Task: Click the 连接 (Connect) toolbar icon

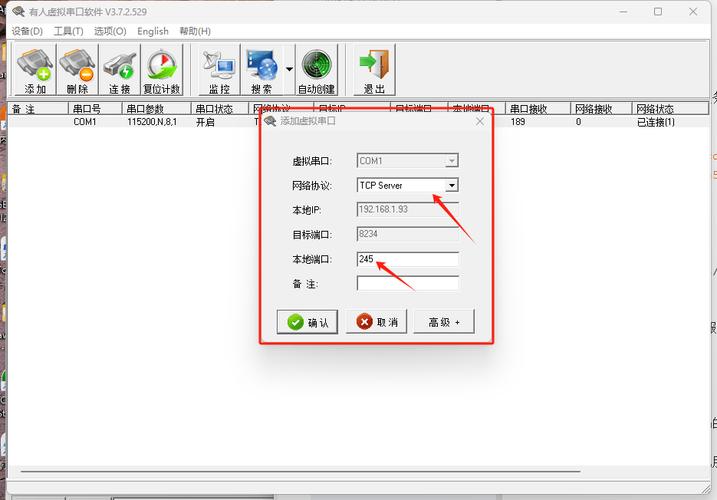Action: click(x=119, y=70)
